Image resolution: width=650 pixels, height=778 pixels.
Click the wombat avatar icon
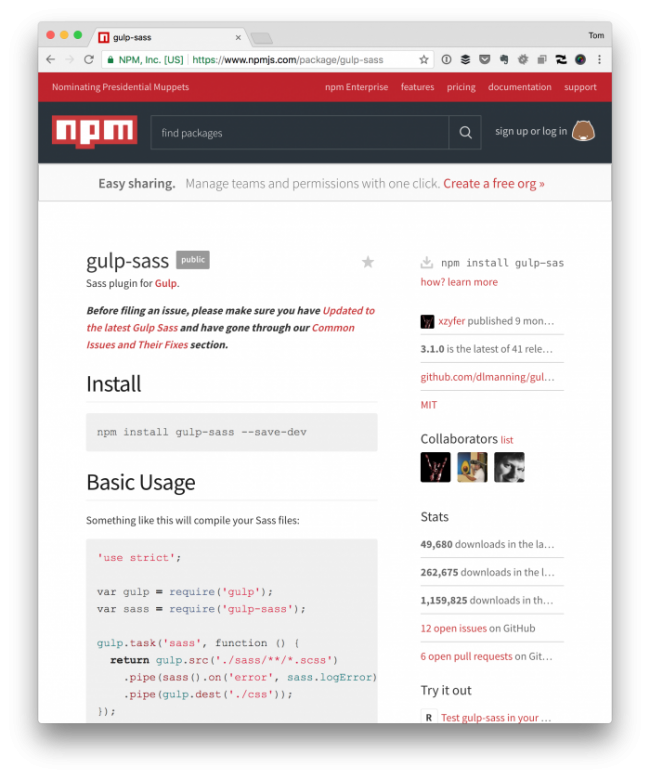tap(583, 132)
